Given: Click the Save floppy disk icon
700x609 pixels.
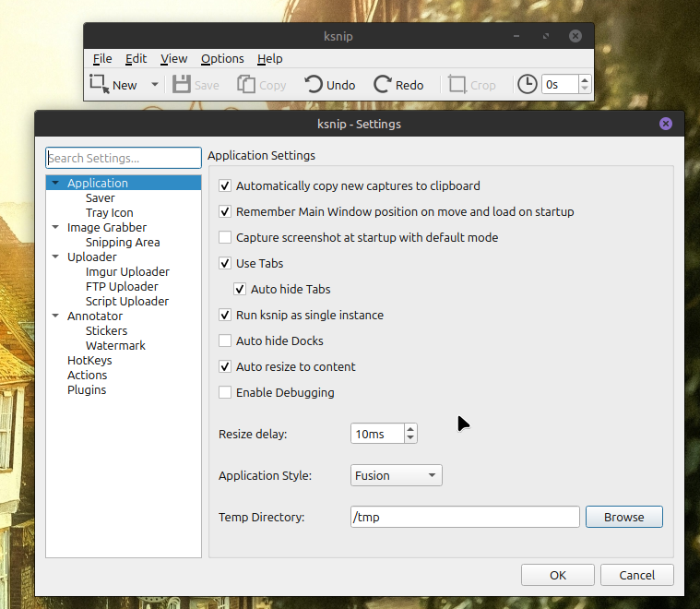Looking at the screenshot, I should [182, 84].
